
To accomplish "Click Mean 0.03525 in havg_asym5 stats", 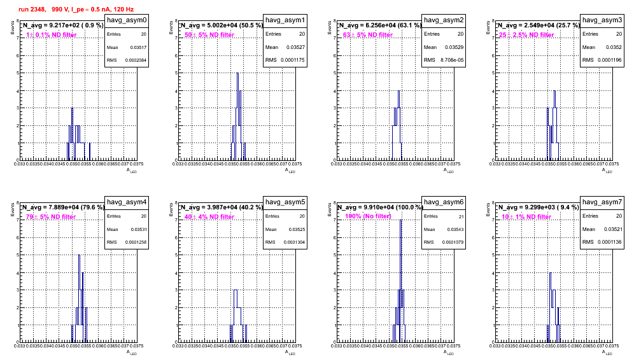I will 285,229.
